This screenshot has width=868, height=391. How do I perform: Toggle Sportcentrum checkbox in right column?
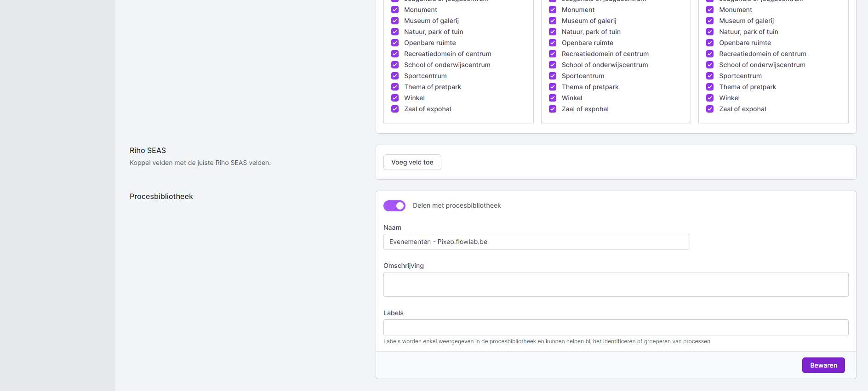click(710, 76)
